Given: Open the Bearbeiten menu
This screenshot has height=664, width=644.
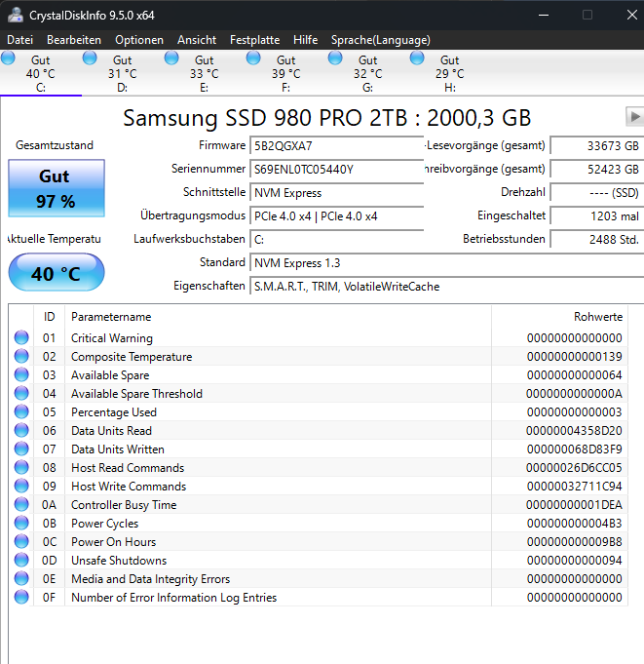Looking at the screenshot, I should click(x=74, y=40).
